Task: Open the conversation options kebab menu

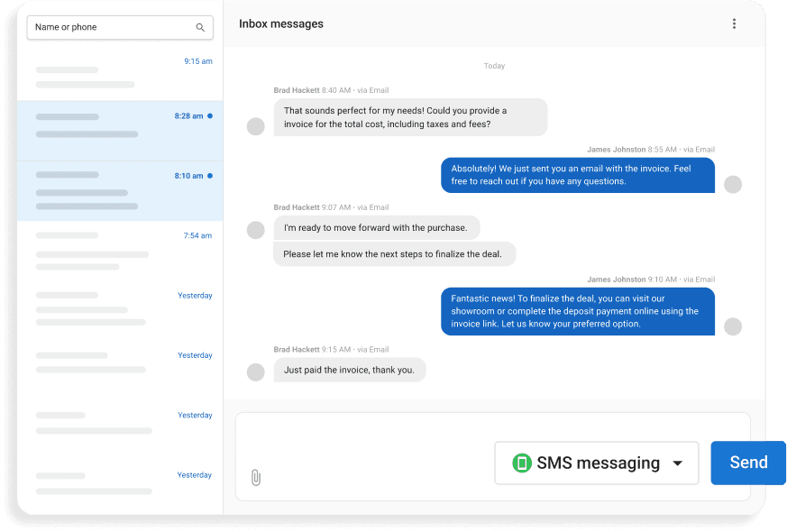Action: click(x=735, y=23)
